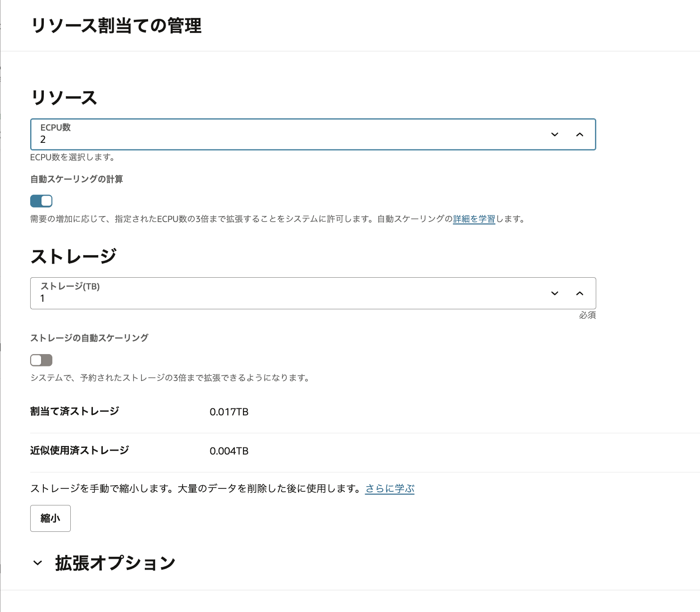Increase storage TB with up chevron

[x=580, y=293]
